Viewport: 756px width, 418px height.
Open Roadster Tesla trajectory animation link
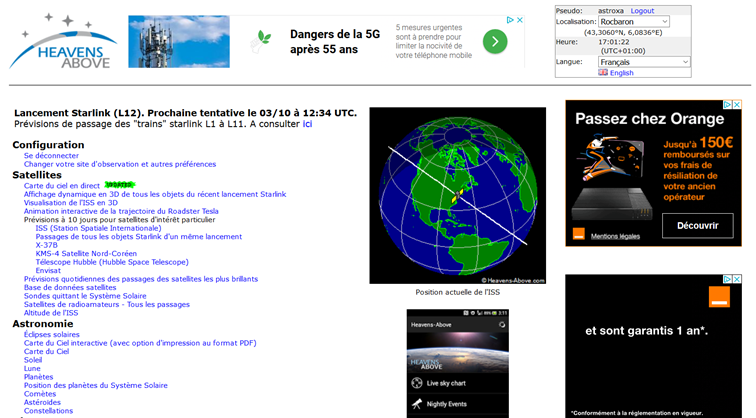click(121, 211)
